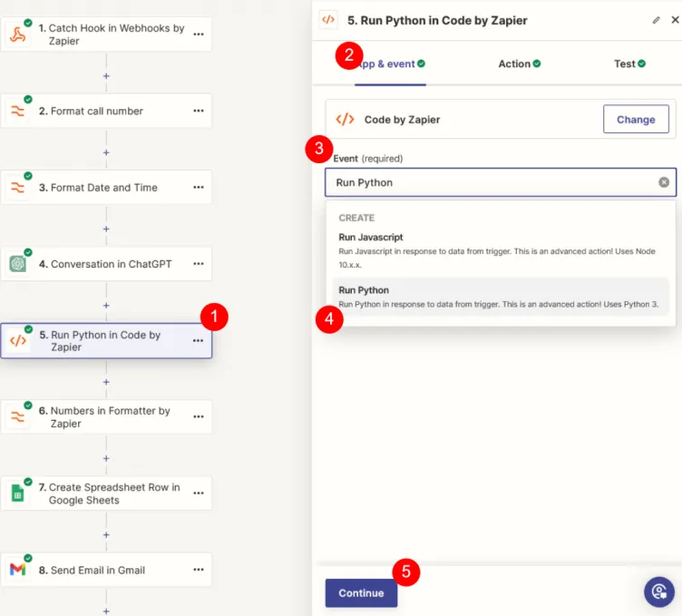
Task: Open step 7 Create Spreadsheet Row
Action: (x=106, y=494)
